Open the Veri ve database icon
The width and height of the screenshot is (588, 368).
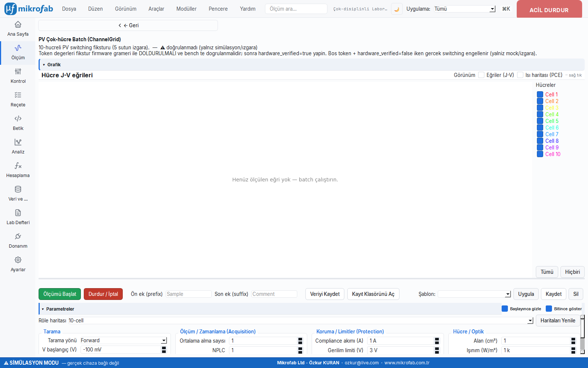tap(18, 189)
